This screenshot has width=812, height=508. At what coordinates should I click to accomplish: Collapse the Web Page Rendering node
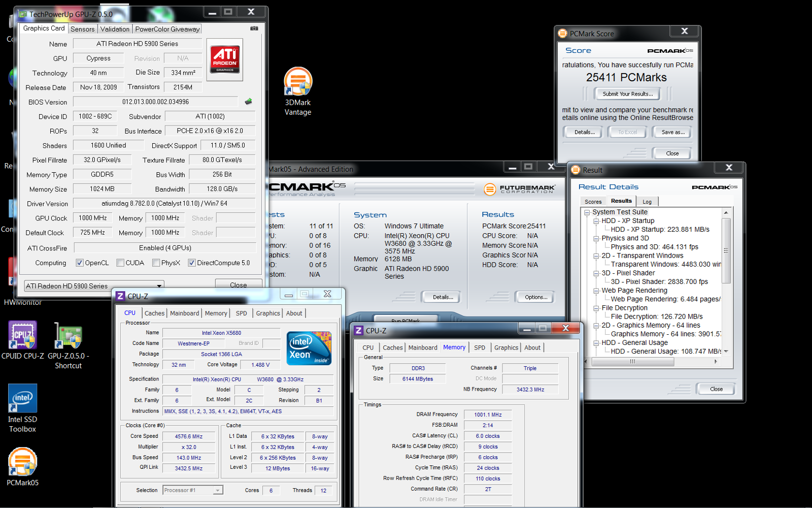596,291
